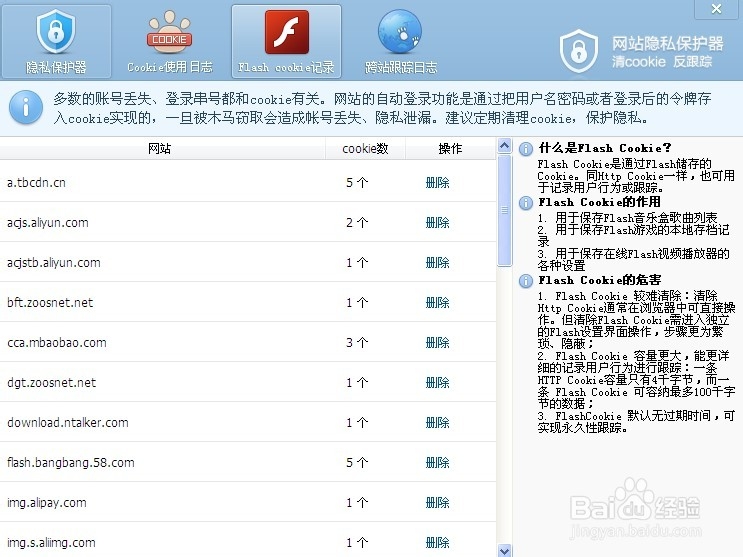Viewport: 743px width, 557px height.
Task: Switch to Cookie使用日志 tab
Action: [170, 41]
